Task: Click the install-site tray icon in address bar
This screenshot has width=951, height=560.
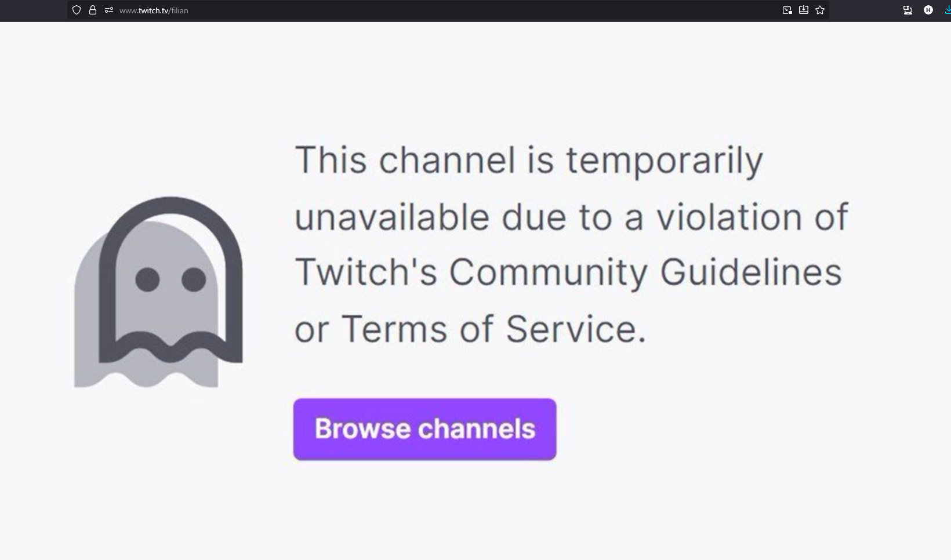Action: (804, 10)
